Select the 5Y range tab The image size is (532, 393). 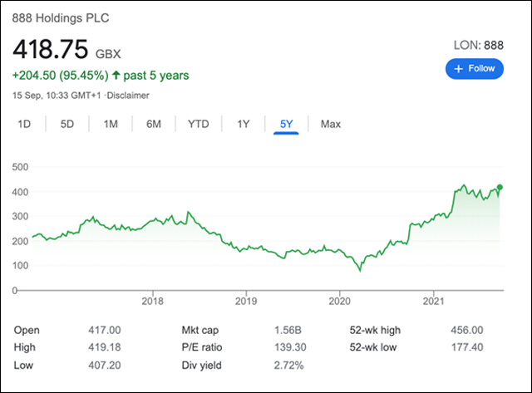(x=286, y=125)
